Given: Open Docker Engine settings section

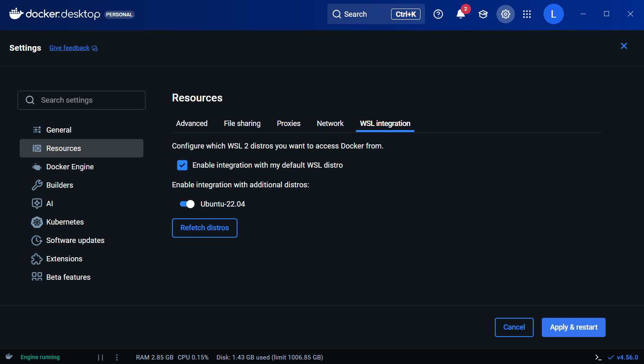Looking at the screenshot, I should click(81, 166).
